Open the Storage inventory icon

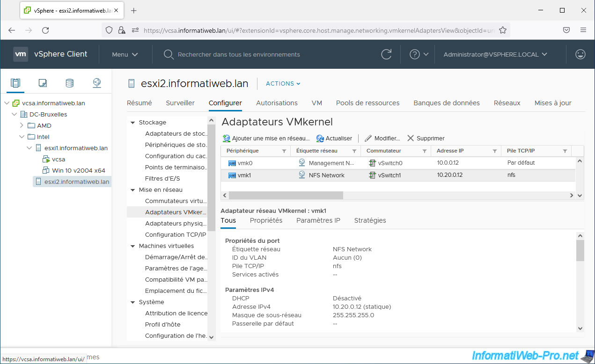(69, 83)
